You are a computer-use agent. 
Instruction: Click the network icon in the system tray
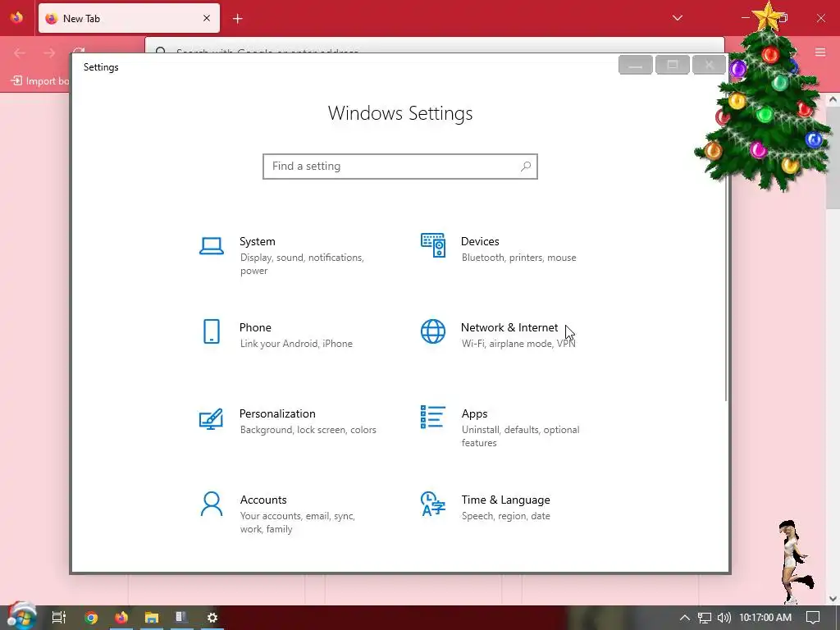pyautogui.click(x=705, y=618)
